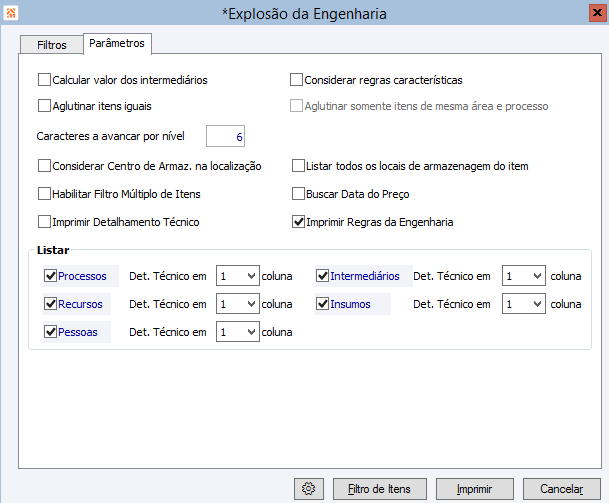The image size is (609, 503).
Task: Toggle Considerar regras características checkbox
Action: pyautogui.click(x=297, y=79)
